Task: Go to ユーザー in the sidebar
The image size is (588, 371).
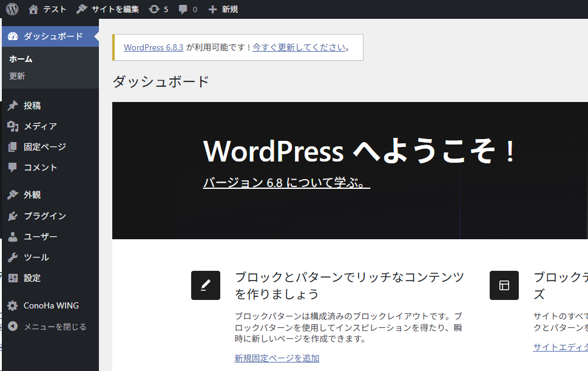Action: 40,237
